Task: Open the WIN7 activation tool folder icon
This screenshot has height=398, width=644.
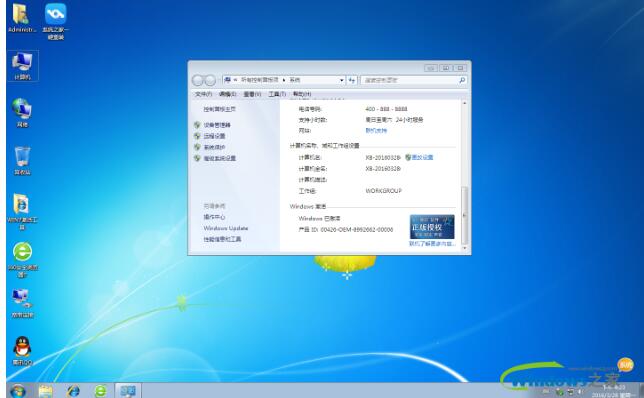Action: [22, 211]
